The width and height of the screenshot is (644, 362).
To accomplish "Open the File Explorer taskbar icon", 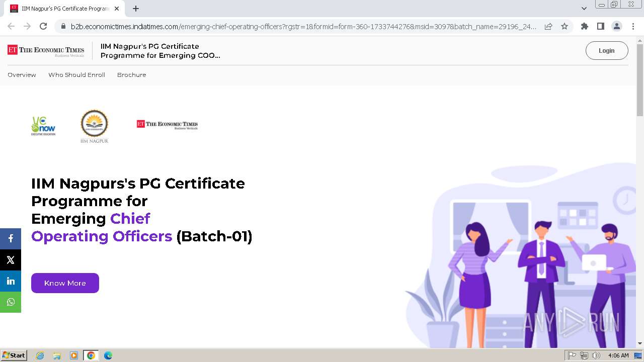I will 57,355.
